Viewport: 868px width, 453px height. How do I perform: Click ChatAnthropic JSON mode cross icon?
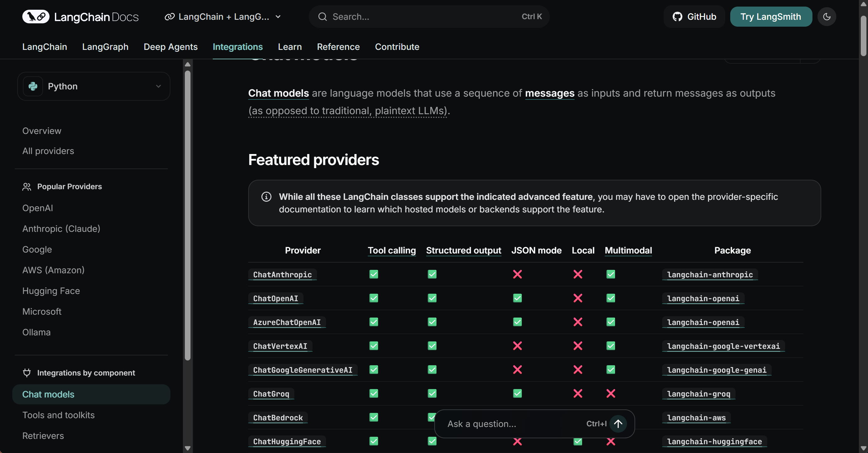pos(517,274)
